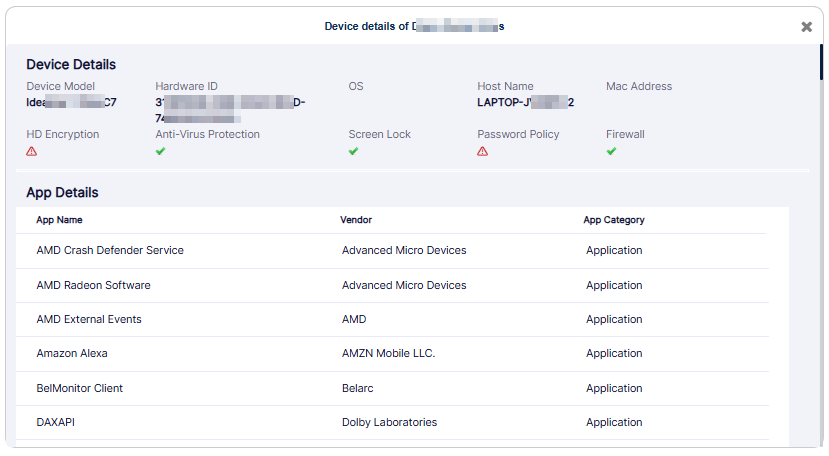Image resolution: width=829 pixels, height=456 pixels.
Task: Select the AMD Crash Defender Service row
Action: click(x=391, y=251)
